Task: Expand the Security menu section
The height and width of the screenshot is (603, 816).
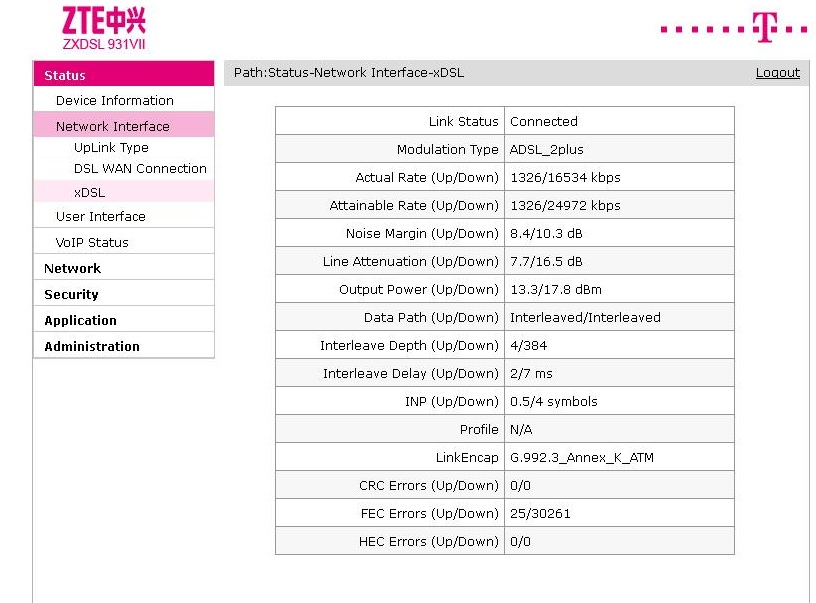Action: pos(71,294)
